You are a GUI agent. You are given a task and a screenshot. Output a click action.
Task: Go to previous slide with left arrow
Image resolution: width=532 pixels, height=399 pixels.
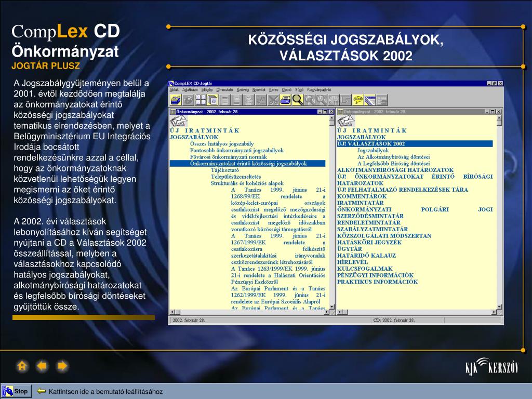42,366
